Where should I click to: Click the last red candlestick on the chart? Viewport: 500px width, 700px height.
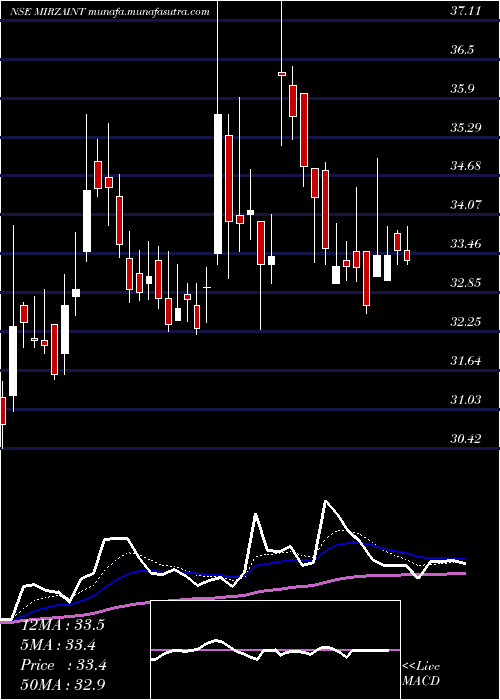(x=407, y=255)
